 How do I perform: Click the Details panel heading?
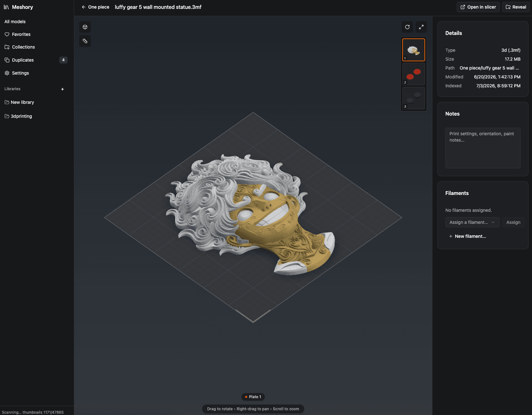tap(454, 33)
